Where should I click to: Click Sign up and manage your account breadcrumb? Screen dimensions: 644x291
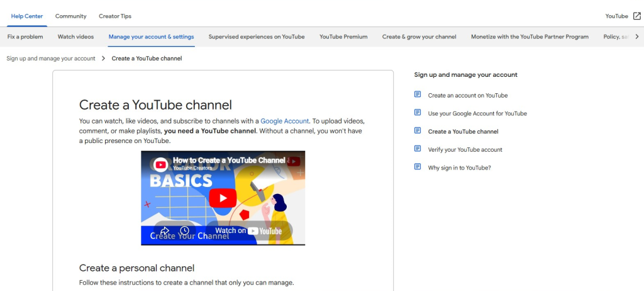pyautogui.click(x=51, y=59)
